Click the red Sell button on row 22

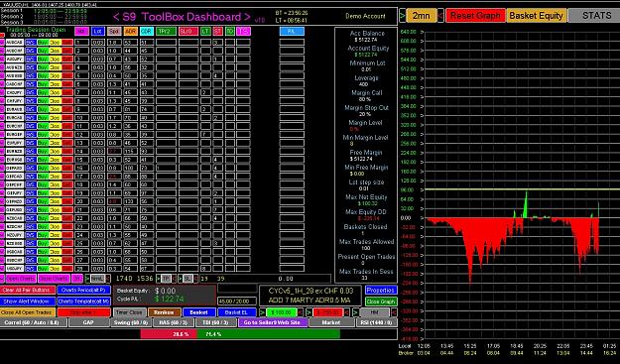[67, 218]
